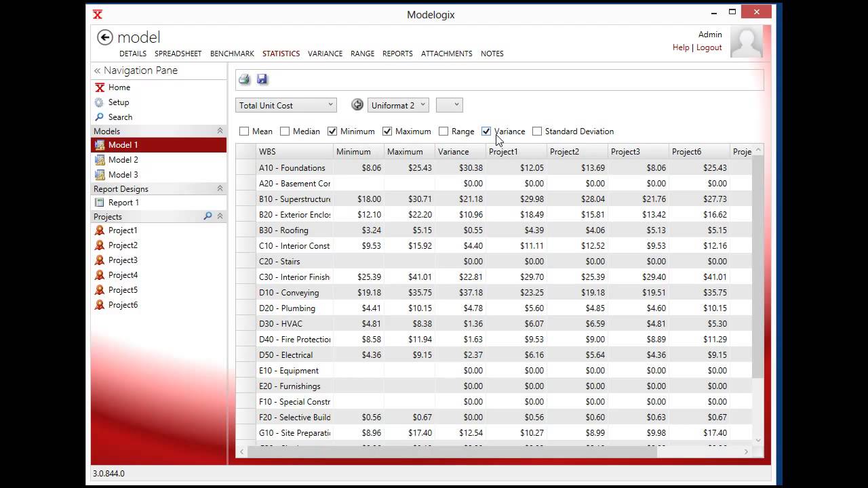Click the search icon in the Projects section header
The width and height of the screenshot is (868, 488).
coord(208,216)
